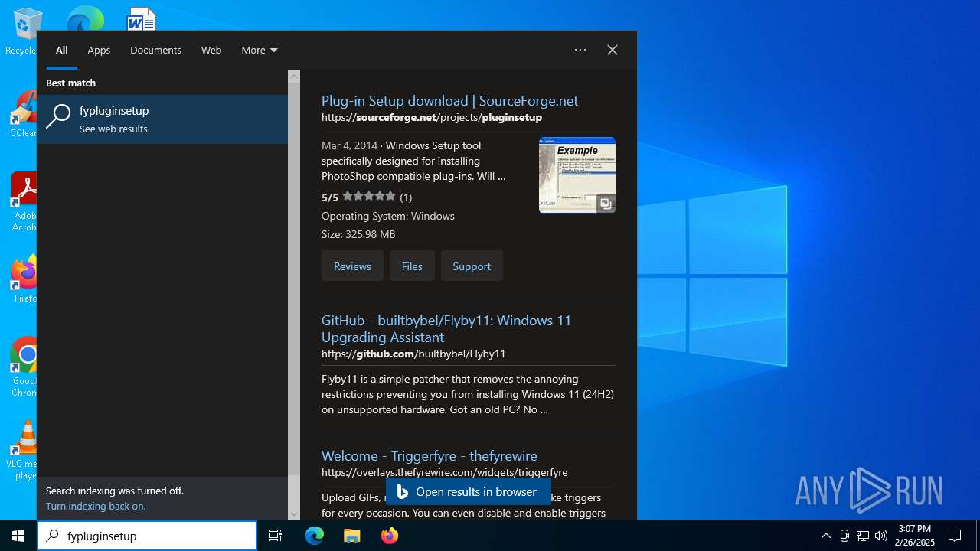980x551 pixels.
Task: Click the search box containing fypluginsetup
Action: (147, 536)
